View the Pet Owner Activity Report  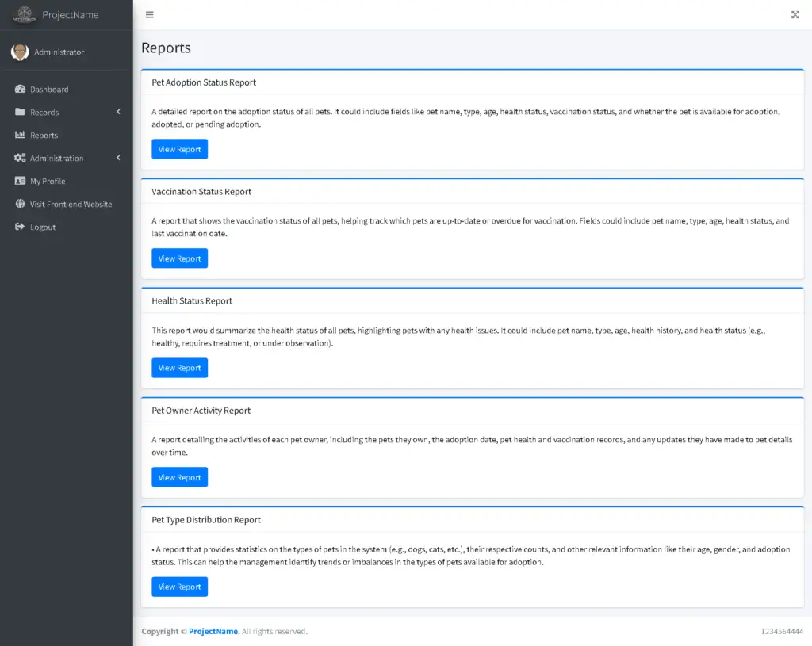click(179, 477)
